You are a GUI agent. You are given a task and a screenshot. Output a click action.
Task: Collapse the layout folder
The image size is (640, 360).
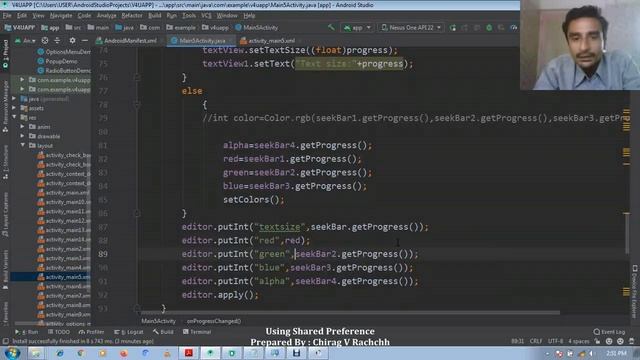22,145
